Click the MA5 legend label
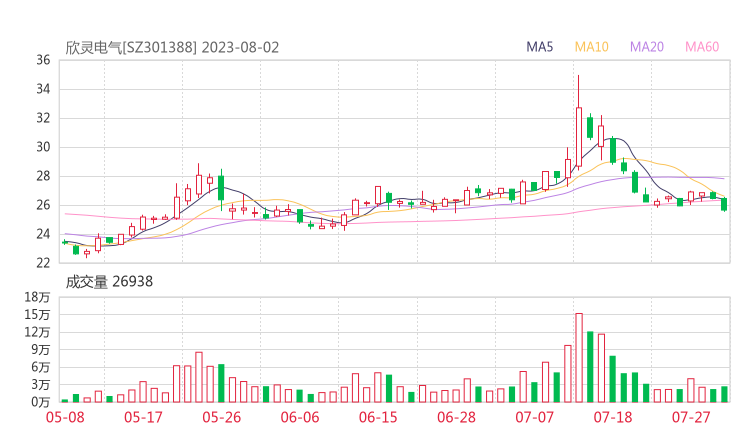The image size is (740, 440). [x=539, y=47]
